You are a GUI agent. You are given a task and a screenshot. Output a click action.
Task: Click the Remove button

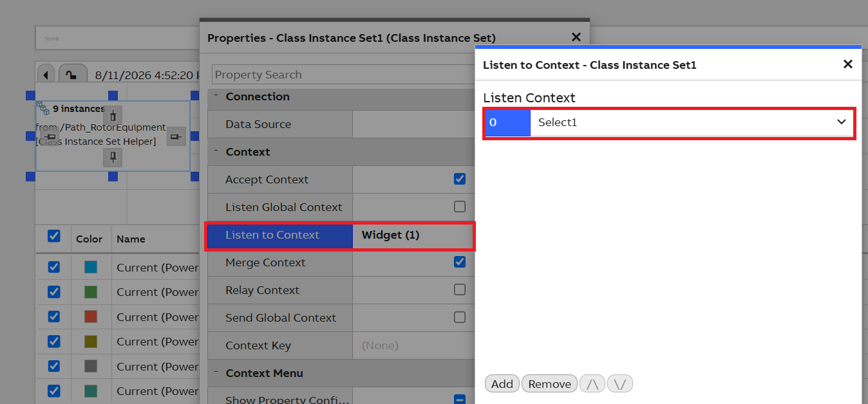pos(550,384)
